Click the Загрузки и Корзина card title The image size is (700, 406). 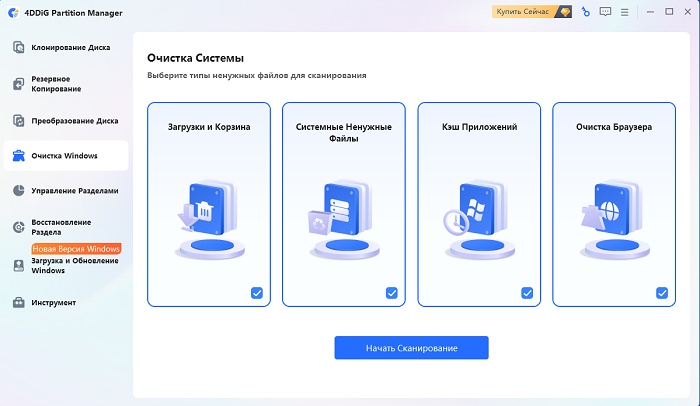[x=209, y=127]
